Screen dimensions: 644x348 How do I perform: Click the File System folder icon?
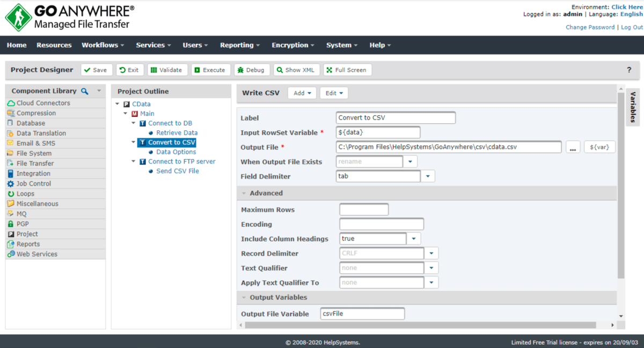[11, 153]
